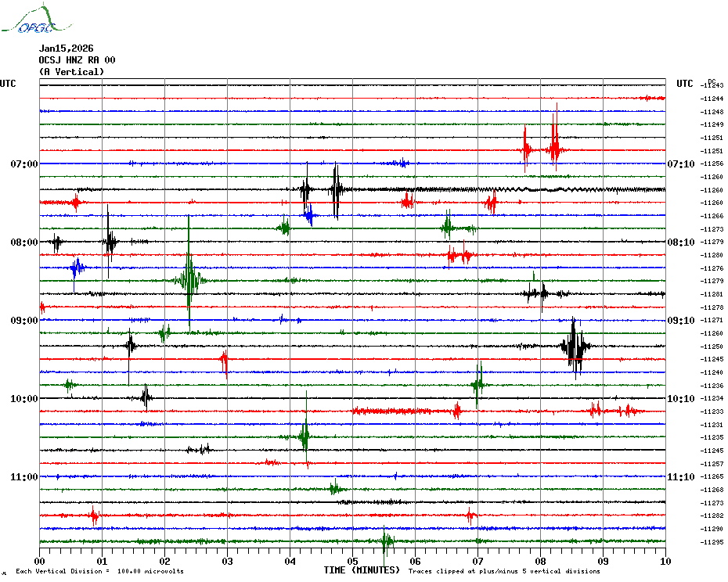This screenshot has width=728, height=582.
Task: Click minute 05 tick label on bottom axis
Action: point(352,561)
